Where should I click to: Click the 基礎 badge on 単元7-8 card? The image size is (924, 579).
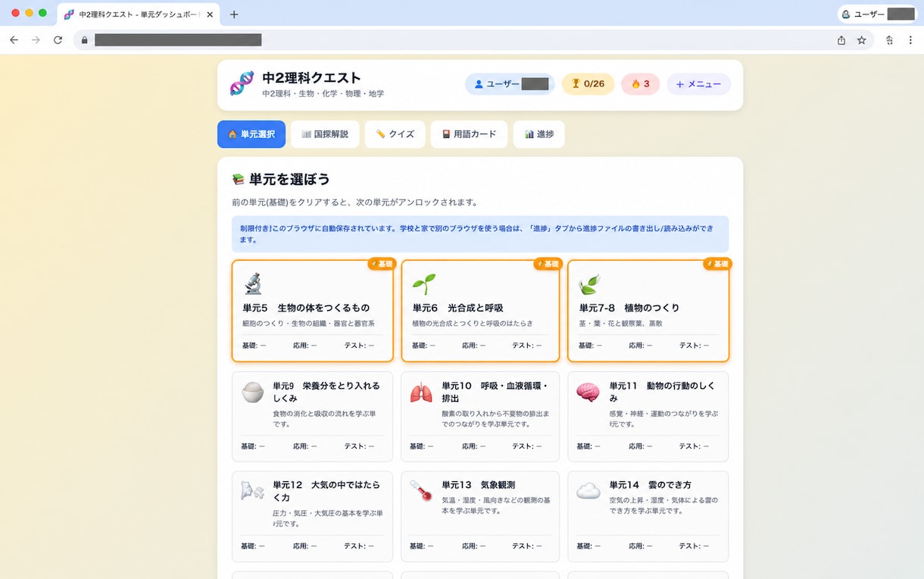tap(718, 264)
